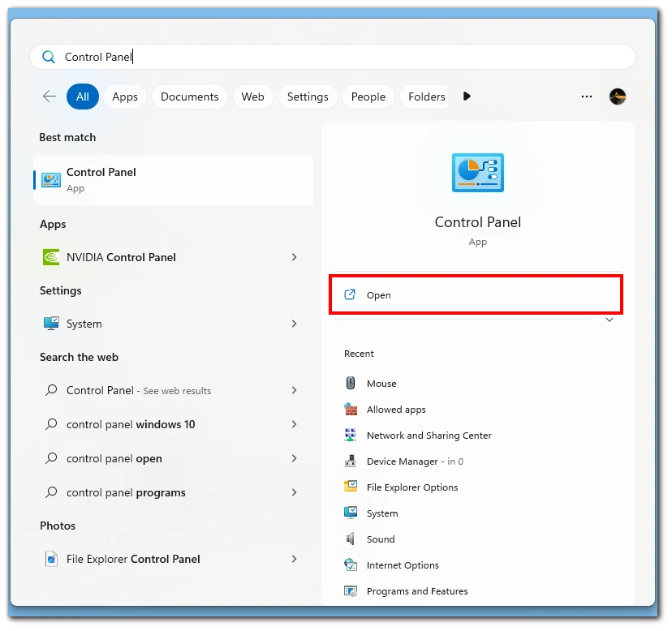
Task: Select File Explorer Control Panel photo result
Action: point(173,559)
